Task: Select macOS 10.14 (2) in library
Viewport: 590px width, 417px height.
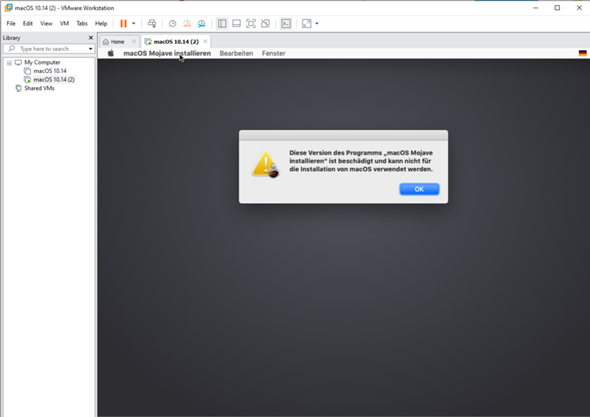Action: [x=54, y=79]
